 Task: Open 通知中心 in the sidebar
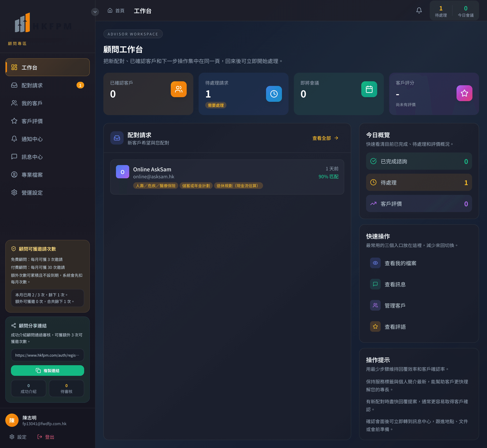click(48, 139)
